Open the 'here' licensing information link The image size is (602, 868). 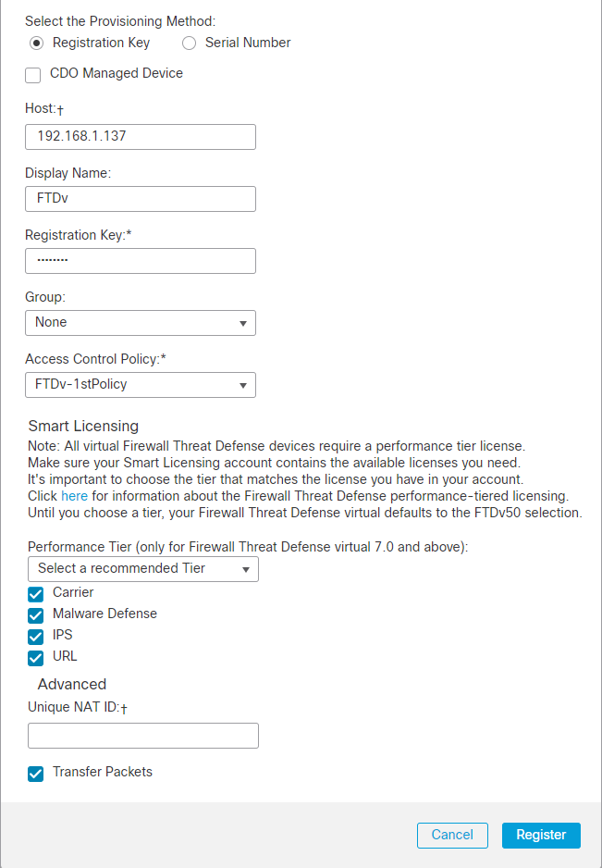(74, 496)
